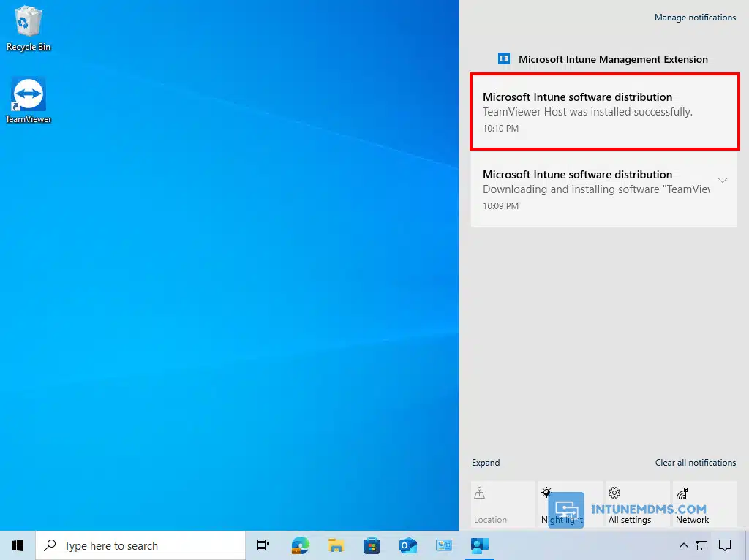Show hidden system tray icons
Viewport: 749px width, 560px height.
pyautogui.click(x=684, y=545)
